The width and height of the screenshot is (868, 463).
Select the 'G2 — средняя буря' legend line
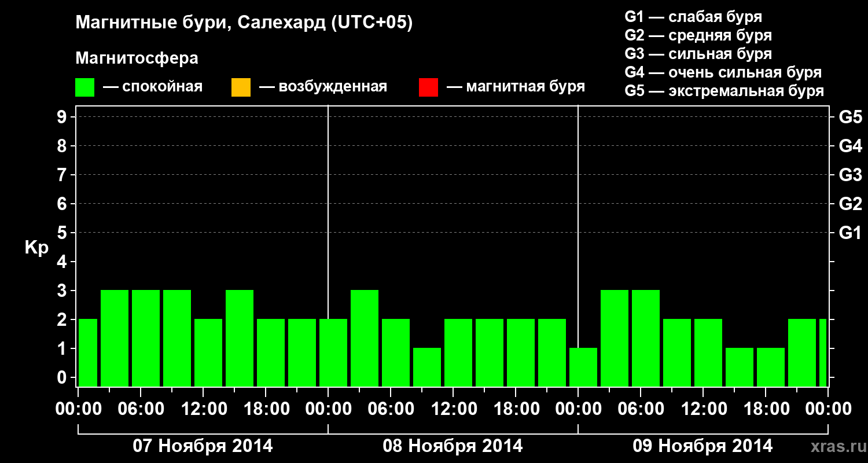click(698, 35)
